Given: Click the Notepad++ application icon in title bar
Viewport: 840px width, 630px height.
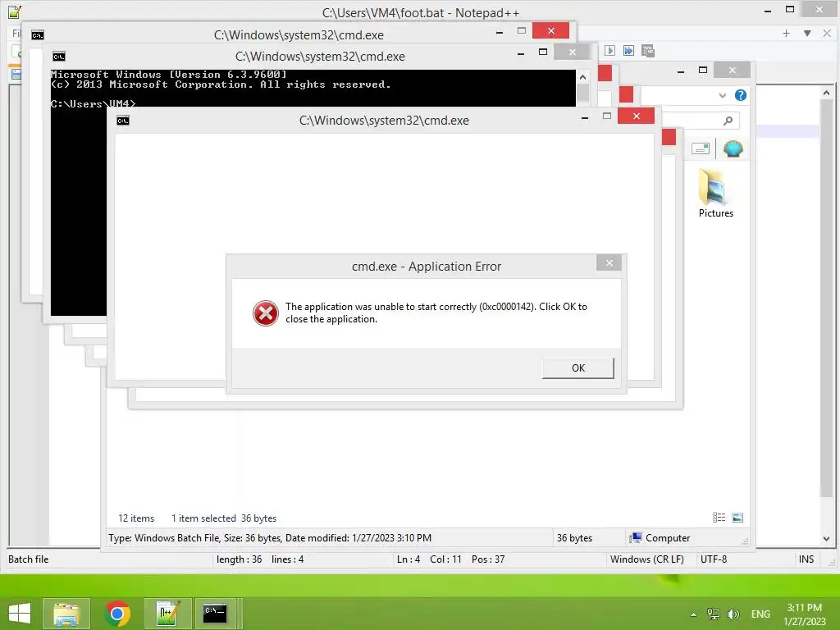Looking at the screenshot, I should (x=15, y=11).
